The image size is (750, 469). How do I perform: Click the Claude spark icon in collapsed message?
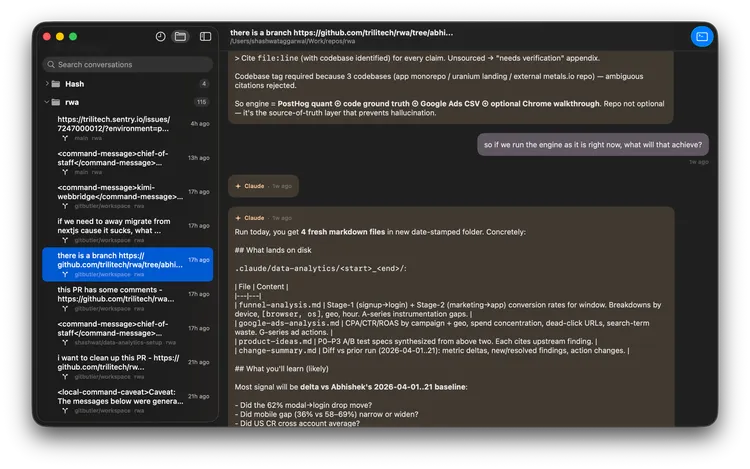(238, 186)
